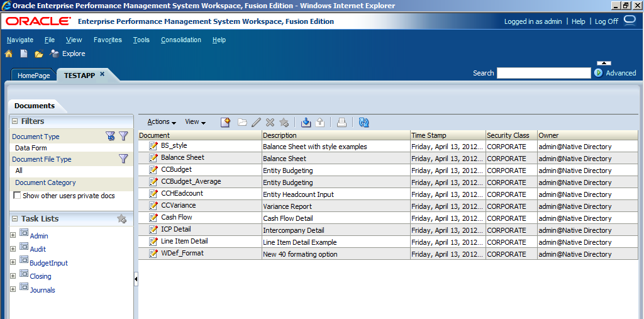The image size is (644, 319).
Task: Open the Navigate menu
Action: click(20, 40)
